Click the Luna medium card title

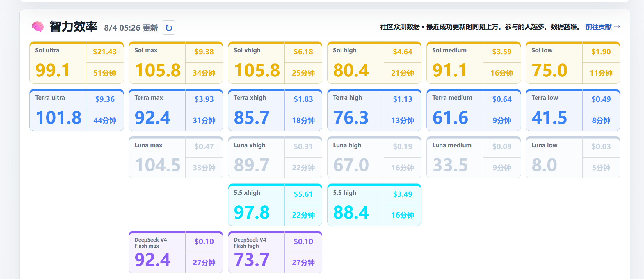(452, 145)
